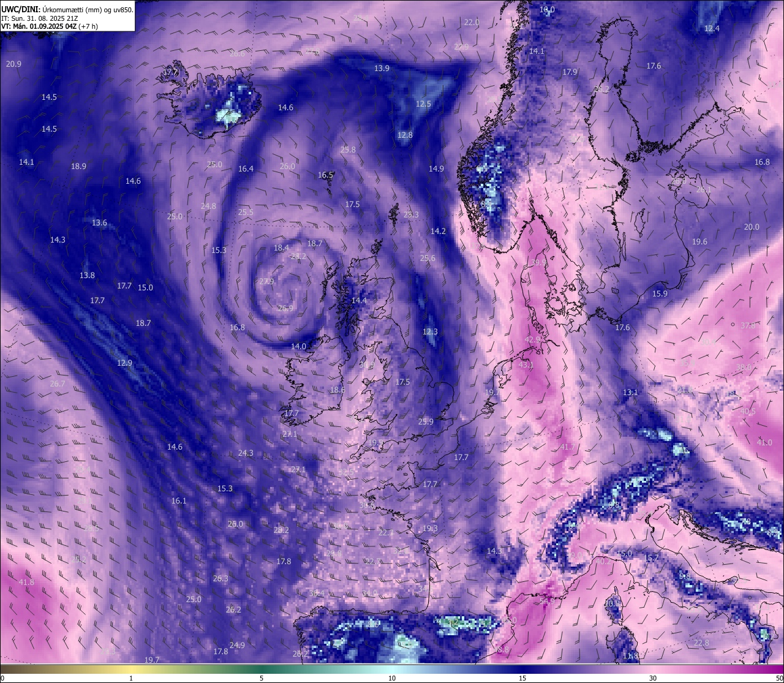This screenshot has height=683, width=784.
Task: Click the 15.9 value label
Action: point(660,293)
